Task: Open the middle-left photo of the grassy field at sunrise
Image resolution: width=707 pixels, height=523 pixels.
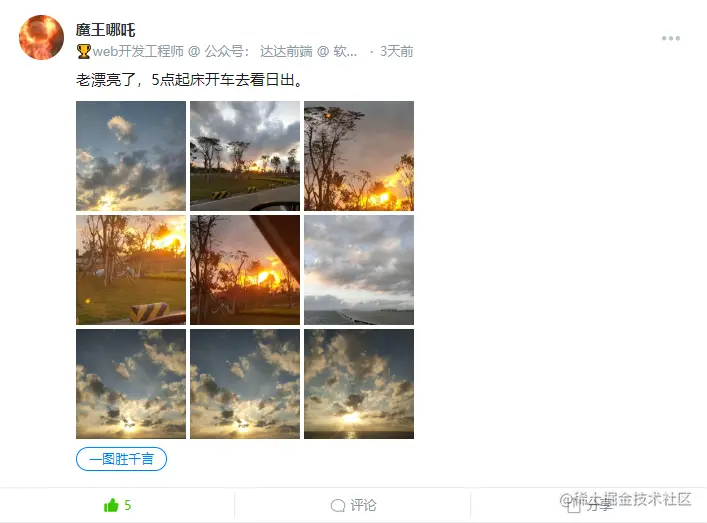Action: point(131,270)
